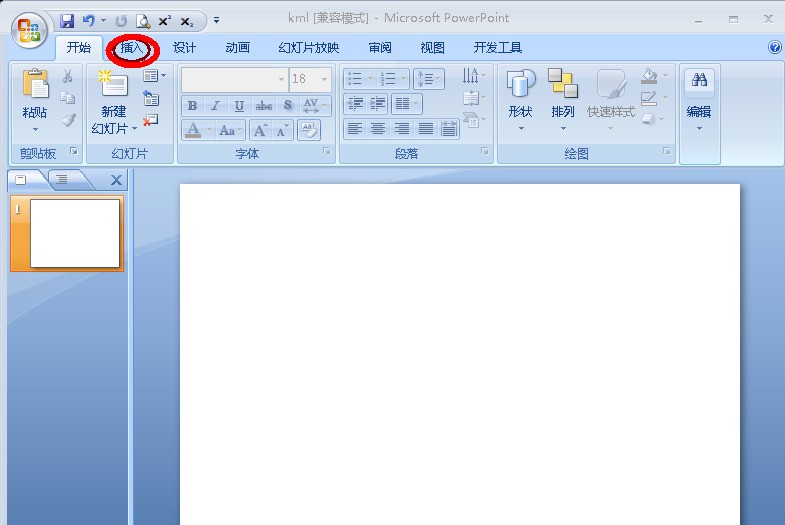
Task: Open the font size dropdown showing 18
Action: coord(324,79)
